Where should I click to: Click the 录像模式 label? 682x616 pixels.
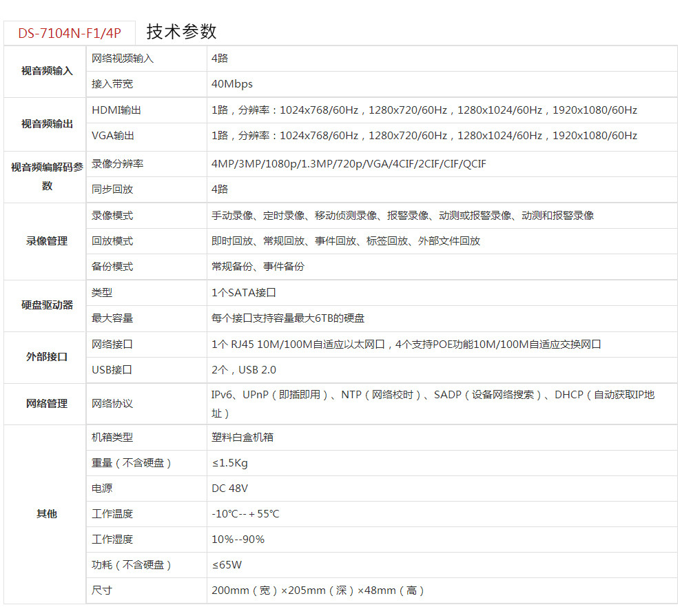[x=112, y=216]
